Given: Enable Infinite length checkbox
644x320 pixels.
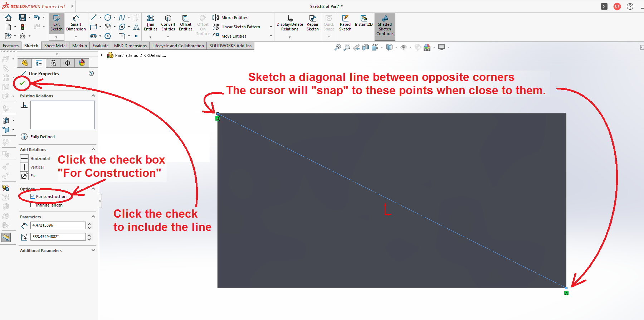Looking at the screenshot, I should [x=33, y=205].
